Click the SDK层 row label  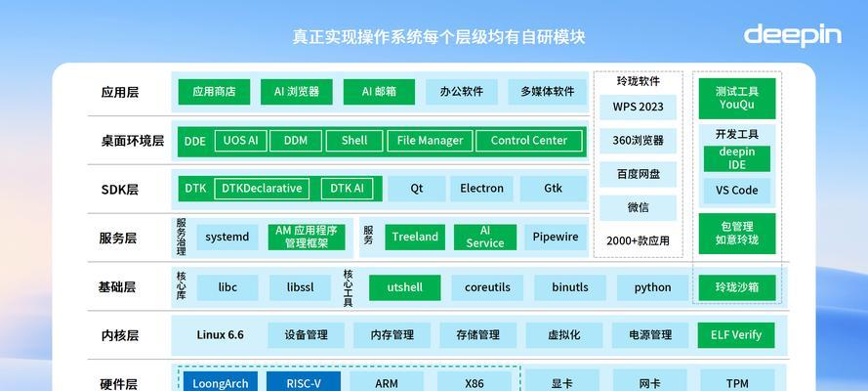coord(119,190)
